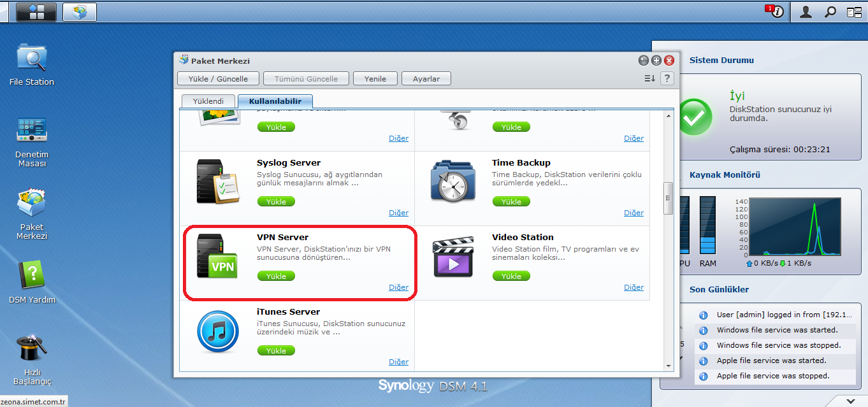Screen dimensions: 868x407
Task: Open Ayarlar settings button
Action: (426, 78)
